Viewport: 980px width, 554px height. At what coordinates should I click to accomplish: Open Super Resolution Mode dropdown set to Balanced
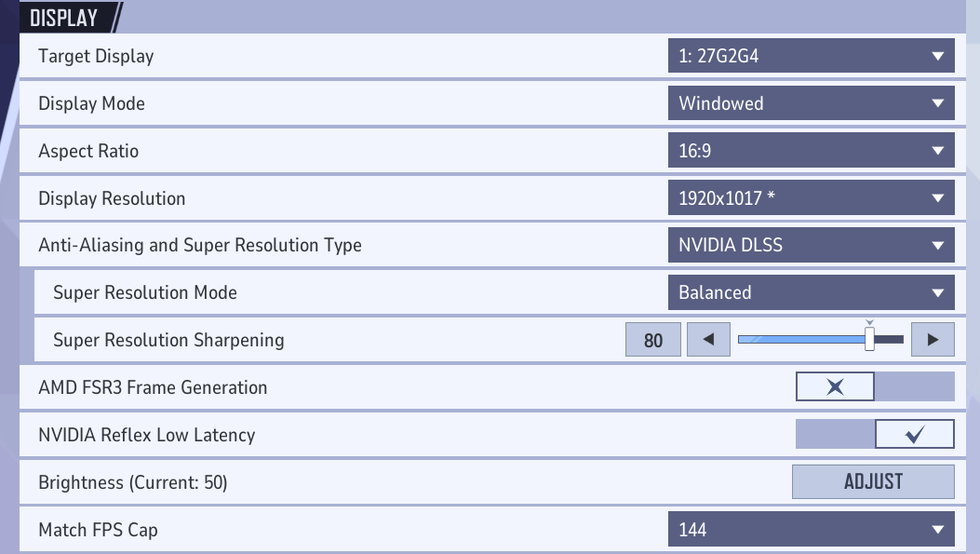point(810,293)
